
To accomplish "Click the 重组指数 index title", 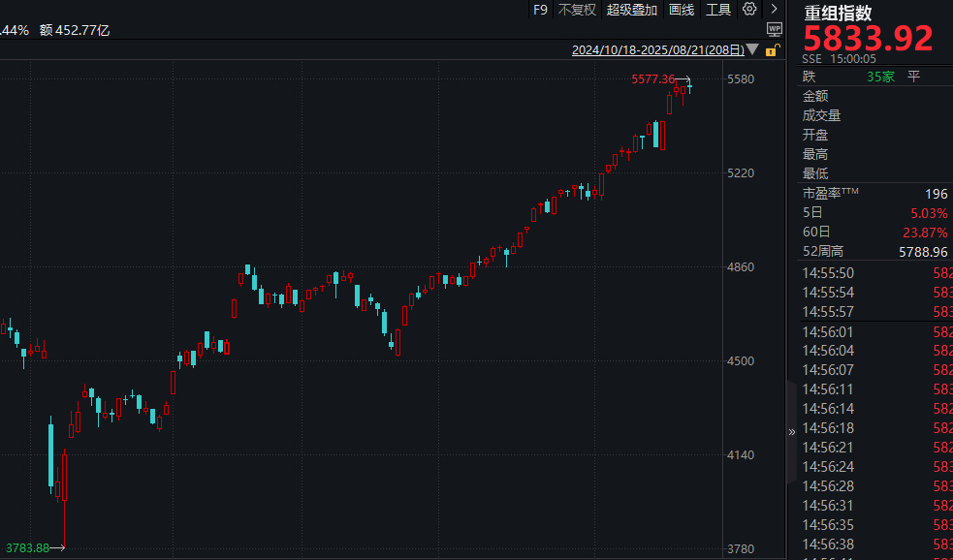I will point(839,13).
